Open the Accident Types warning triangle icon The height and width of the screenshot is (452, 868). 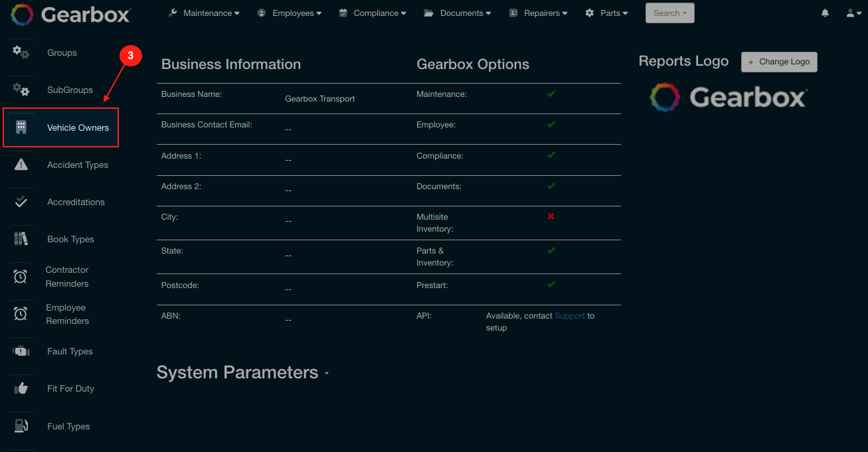[x=21, y=165]
